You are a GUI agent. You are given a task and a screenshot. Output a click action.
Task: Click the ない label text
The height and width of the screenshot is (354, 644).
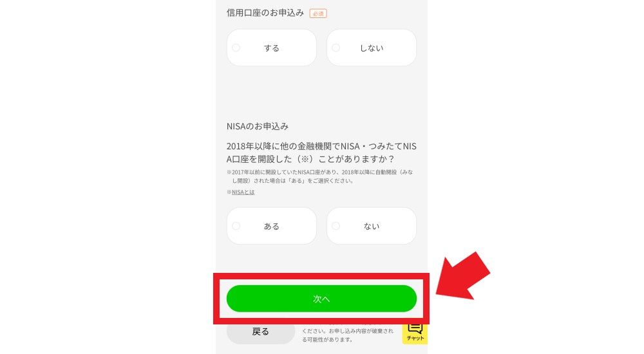(372, 227)
